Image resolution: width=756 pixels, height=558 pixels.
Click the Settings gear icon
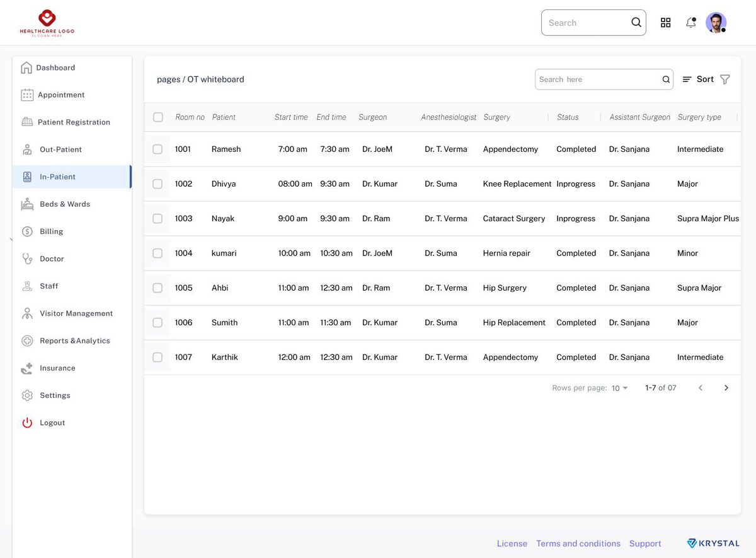click(x=27, y=395)
